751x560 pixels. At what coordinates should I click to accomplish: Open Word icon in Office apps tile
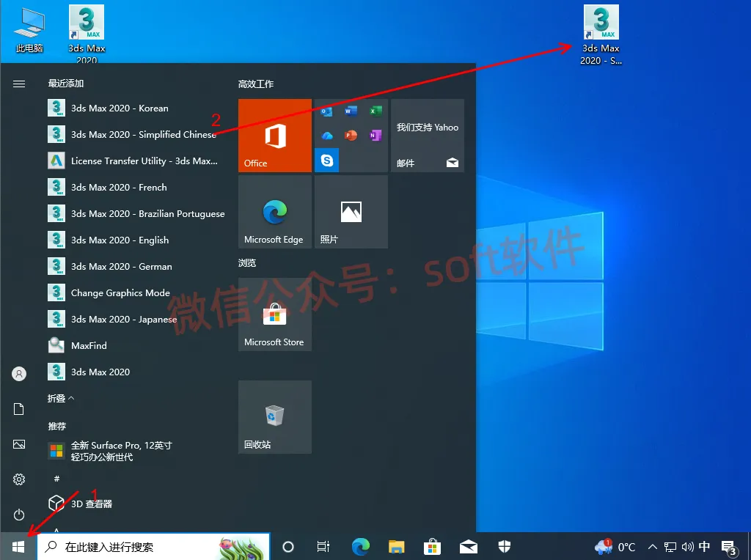(x=351, y=111)
